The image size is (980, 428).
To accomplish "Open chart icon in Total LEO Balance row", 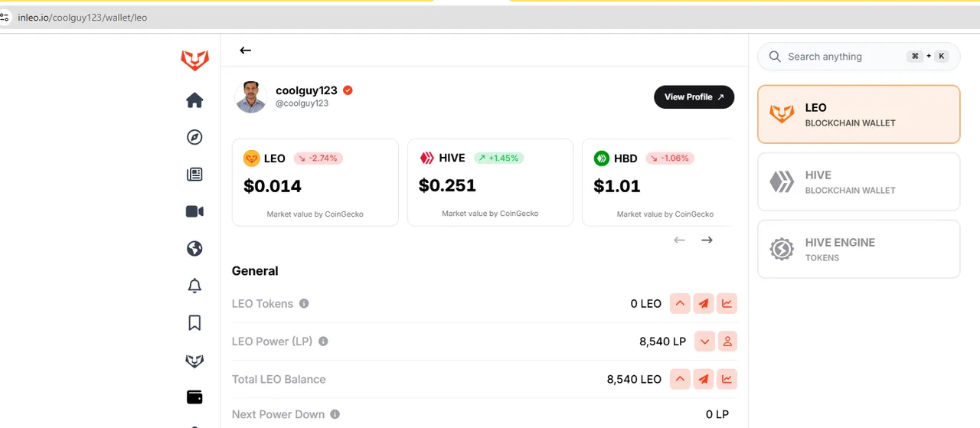I will pos(727,379).
